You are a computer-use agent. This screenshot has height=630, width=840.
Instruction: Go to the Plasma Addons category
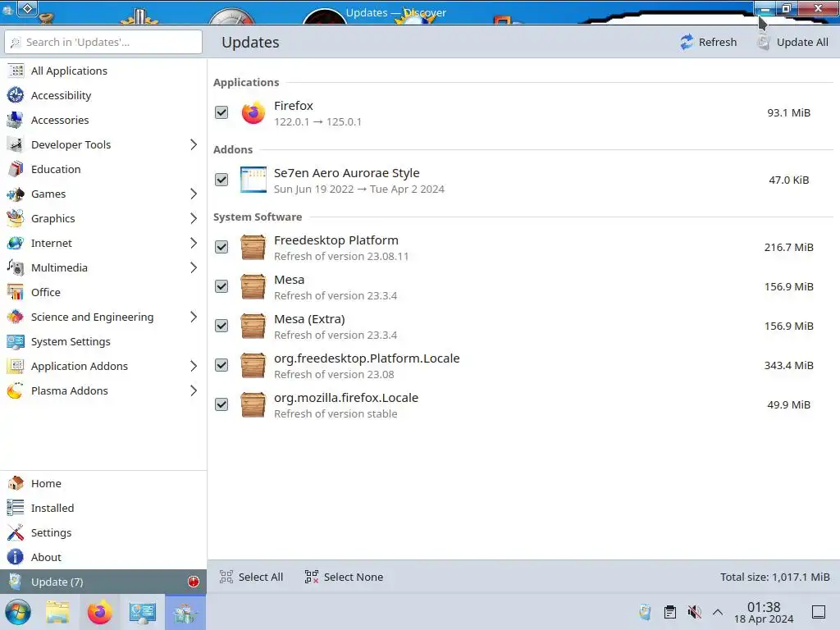(103, 391)
